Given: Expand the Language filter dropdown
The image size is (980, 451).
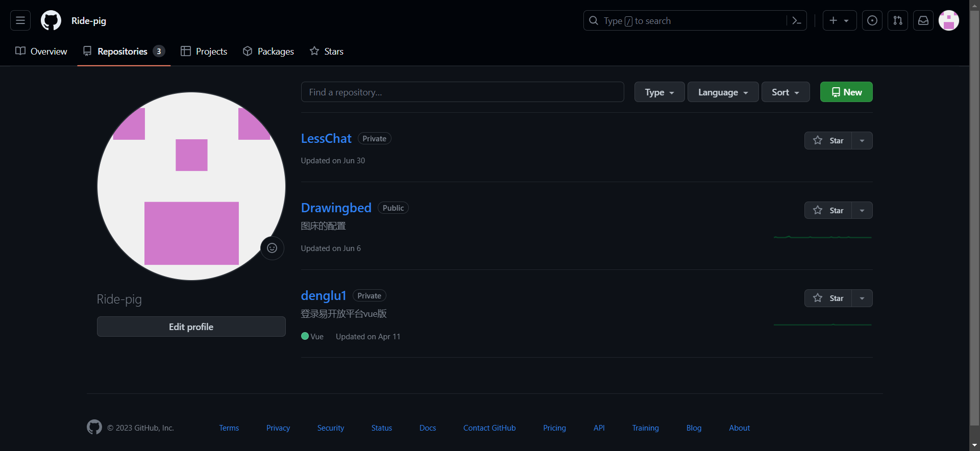Looking at the screenshot, I should click(x=723, y=92).
